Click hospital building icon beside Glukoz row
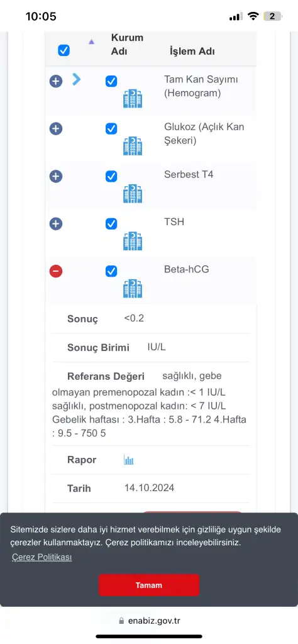This screenshot has height=644, width=298. point(133,146)
